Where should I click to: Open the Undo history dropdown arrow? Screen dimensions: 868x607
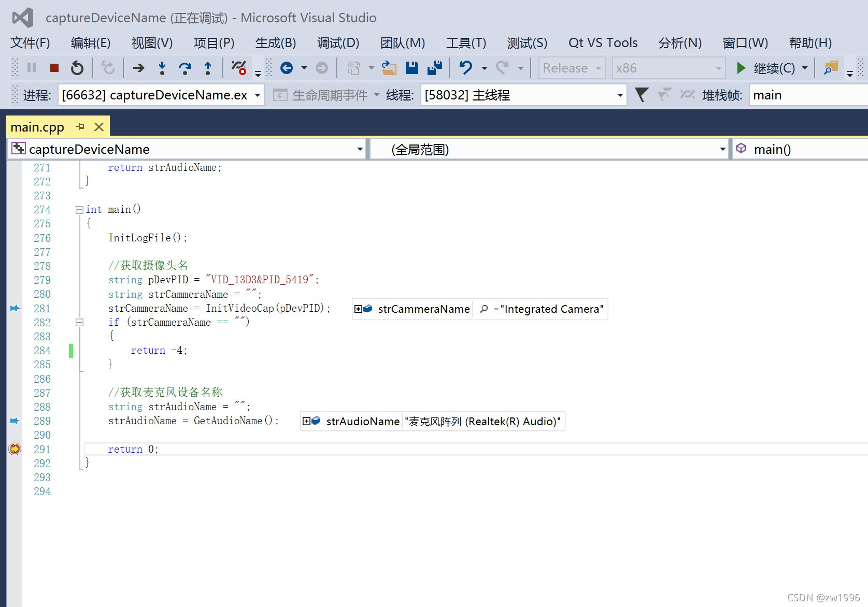484,68
